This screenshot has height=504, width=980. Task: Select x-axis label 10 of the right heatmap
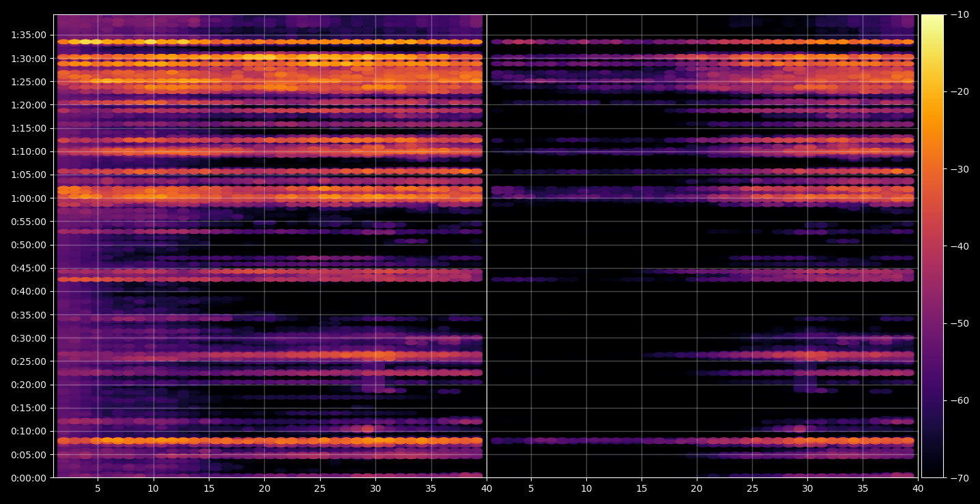tap(586, 488)
